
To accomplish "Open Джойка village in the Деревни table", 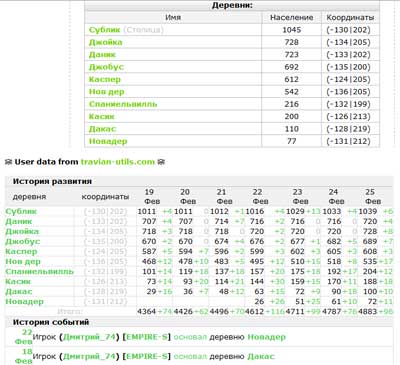I will coord(105,42).
